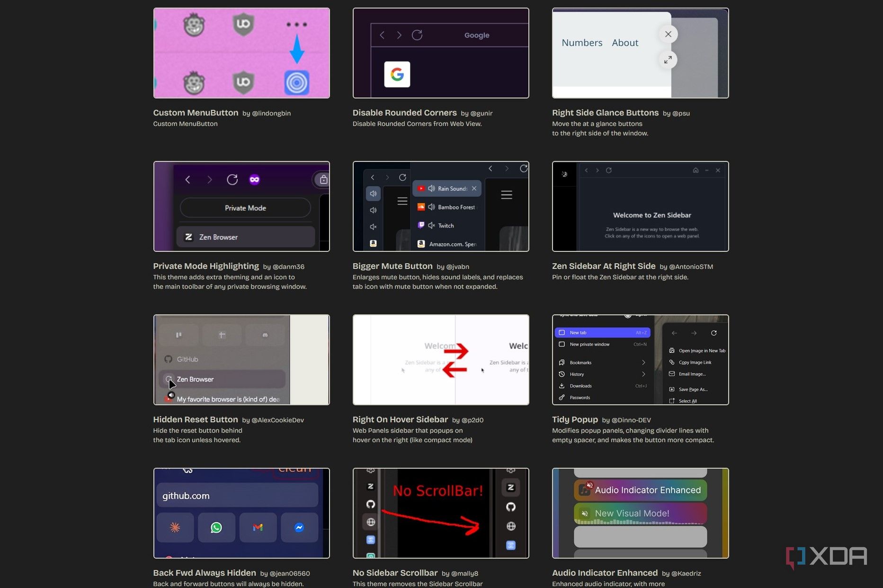Viewport: 883px width, 588px height.
Task: Click Zen Sidebar At Right Side title
Action: [604, 266]
